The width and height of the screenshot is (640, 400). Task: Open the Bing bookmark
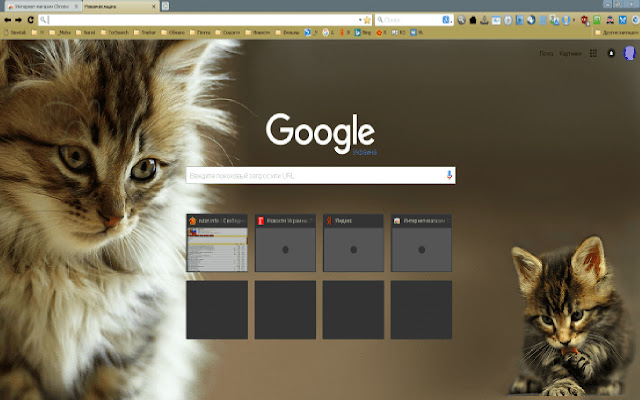click(x=362, y=32)
